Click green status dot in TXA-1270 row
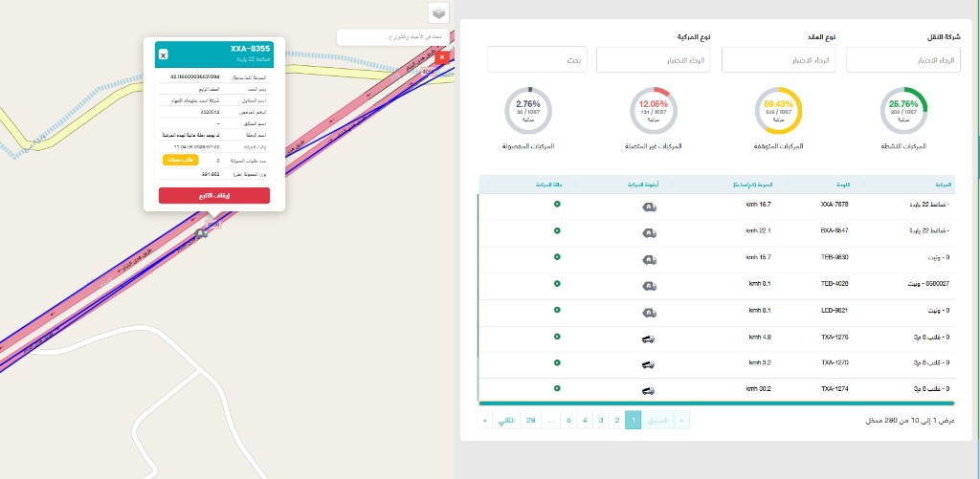Image resolution: width=980 pixels, height=479 pixels. coord(557,361)
